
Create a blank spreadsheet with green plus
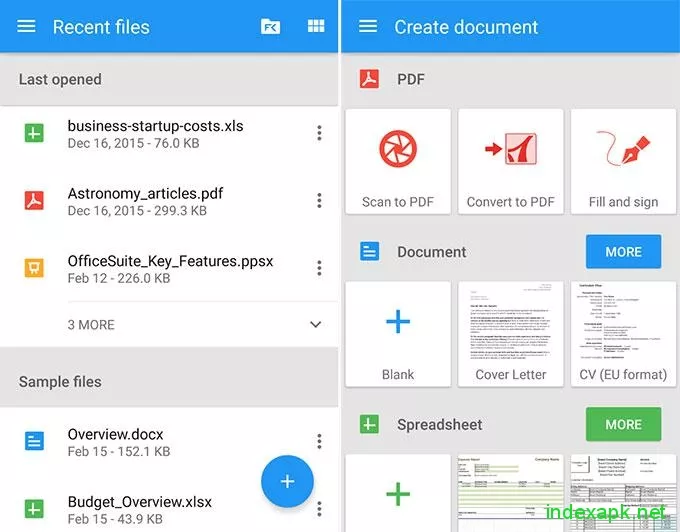[x=398, y=493]
